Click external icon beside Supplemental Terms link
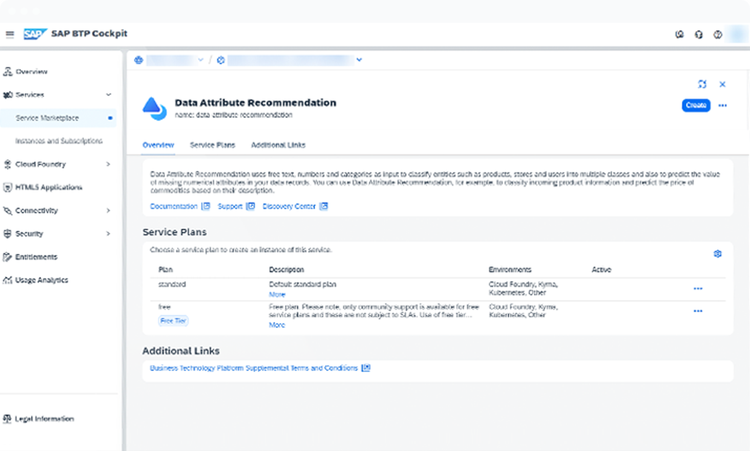 366,368
